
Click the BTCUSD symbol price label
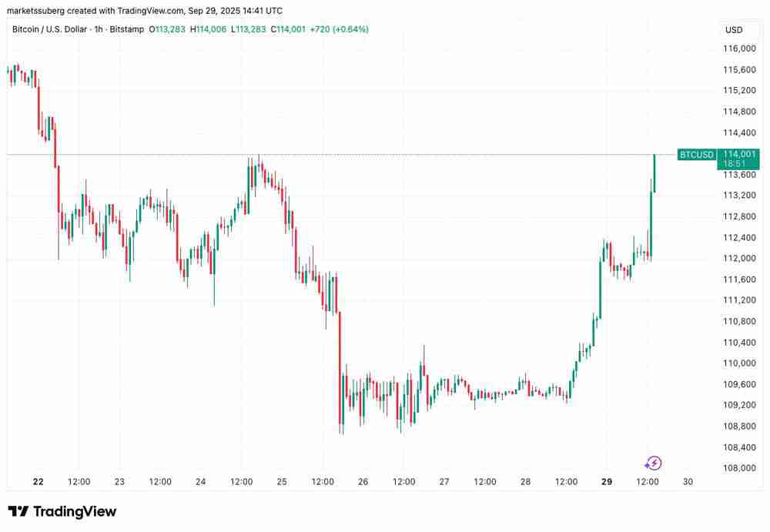coord(696,155)
